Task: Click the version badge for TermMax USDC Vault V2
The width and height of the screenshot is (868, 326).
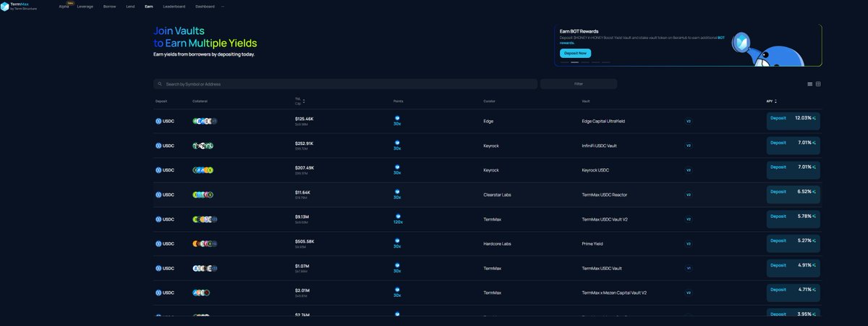Action: [x=689, y=219]
